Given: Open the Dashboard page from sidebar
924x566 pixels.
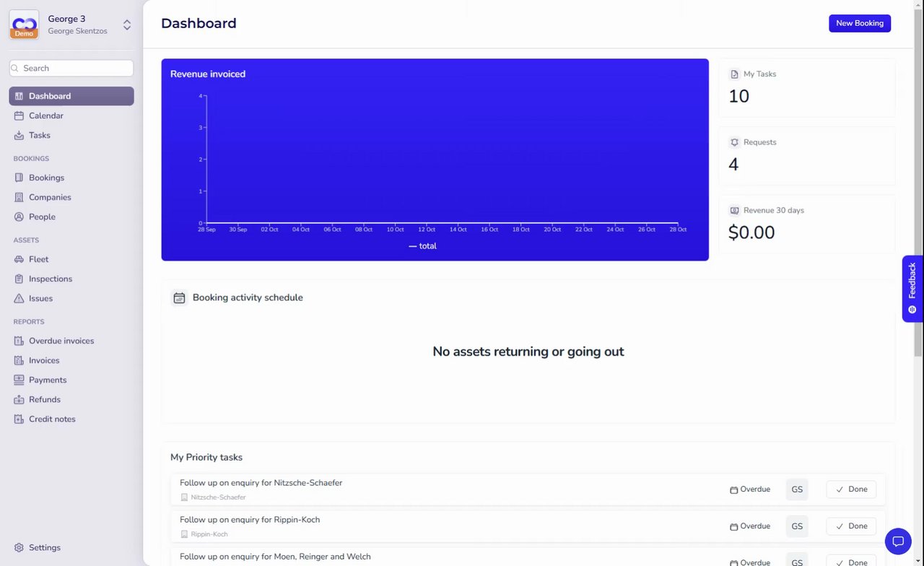Looking at the screenshot, I should 71,96.
